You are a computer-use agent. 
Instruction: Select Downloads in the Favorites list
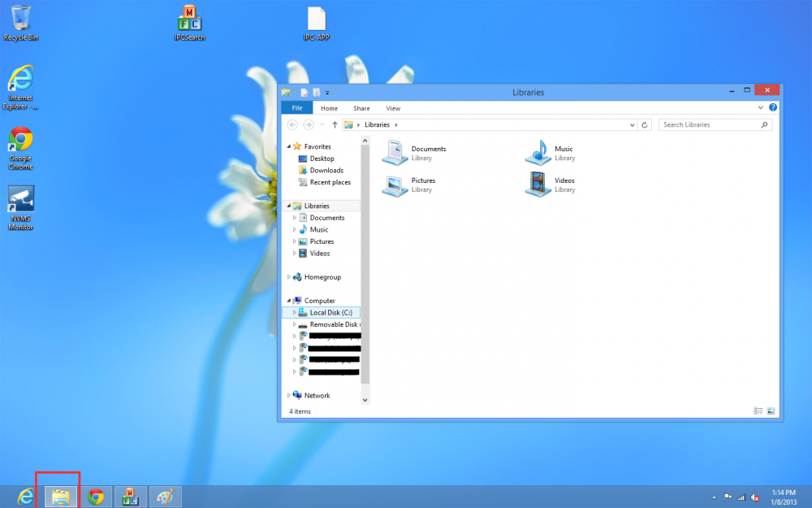click(328, 170)
